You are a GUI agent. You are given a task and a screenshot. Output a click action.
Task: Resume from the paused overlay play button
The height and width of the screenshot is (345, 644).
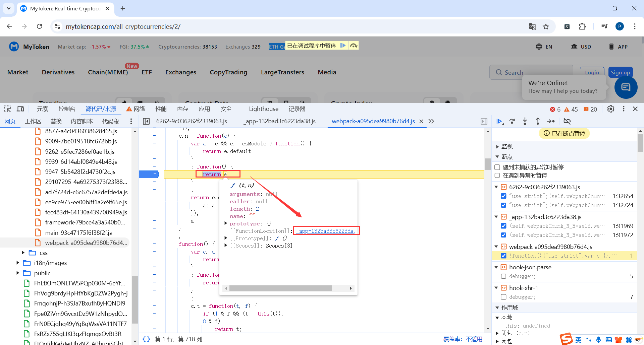coord(343,46)
